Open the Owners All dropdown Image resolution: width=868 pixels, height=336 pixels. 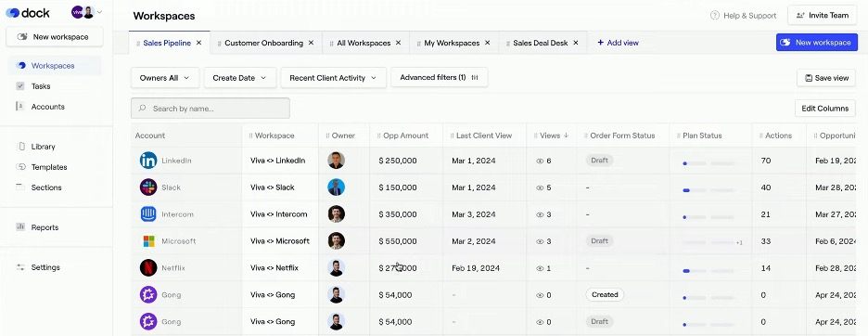164,78
